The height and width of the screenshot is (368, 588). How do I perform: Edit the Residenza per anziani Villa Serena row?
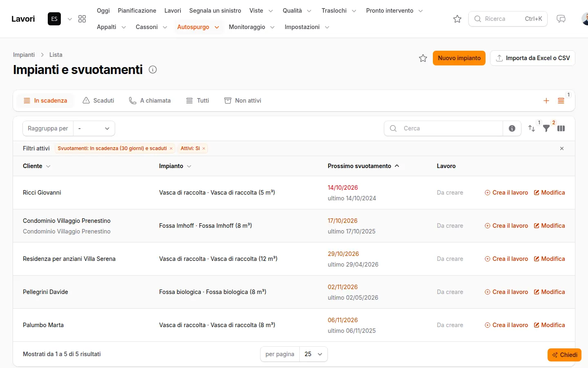(x=550, y=259)
